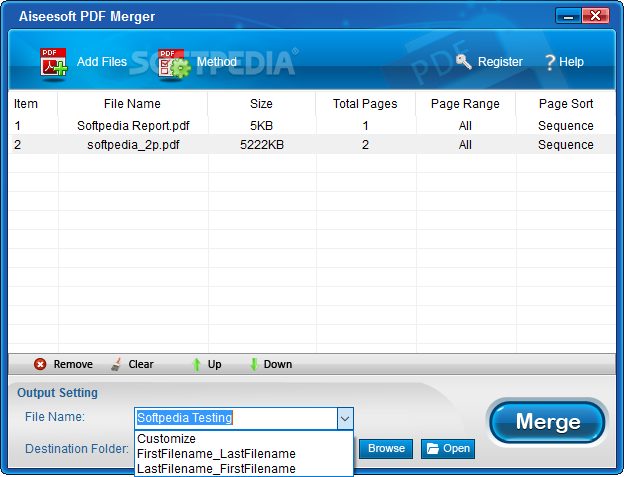Click the Register label

click(x=500, y=62)
